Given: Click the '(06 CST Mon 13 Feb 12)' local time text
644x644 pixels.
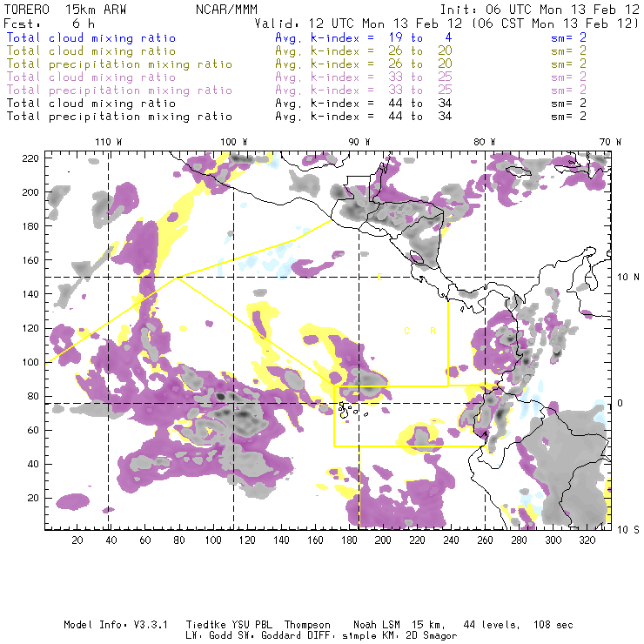Looking at the screenshot, I should [555, 23].
